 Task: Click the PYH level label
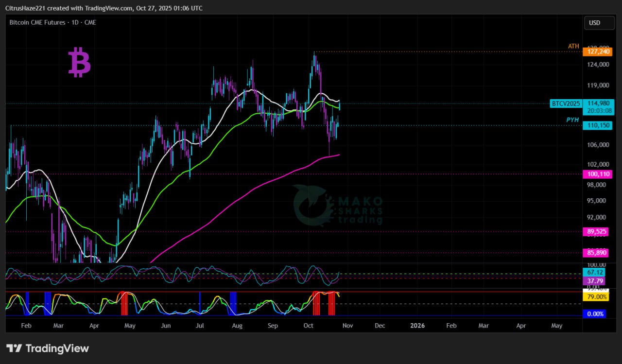click(x=572, y=120)
